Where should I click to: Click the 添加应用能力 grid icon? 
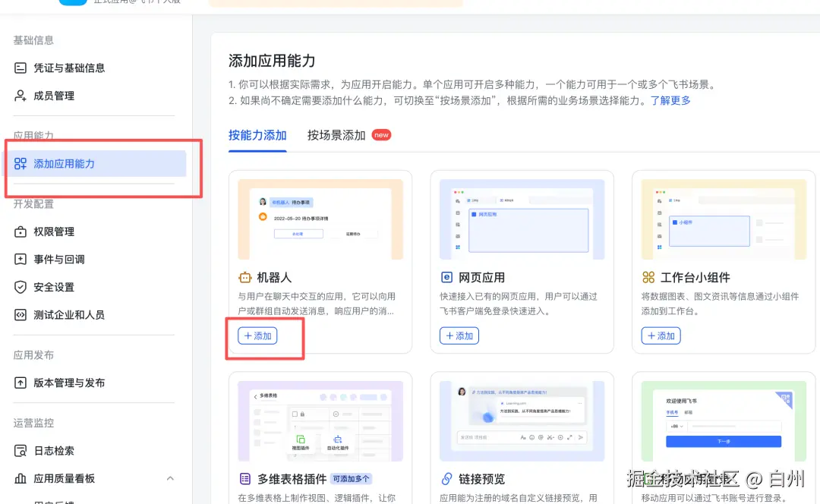point(20,164)
